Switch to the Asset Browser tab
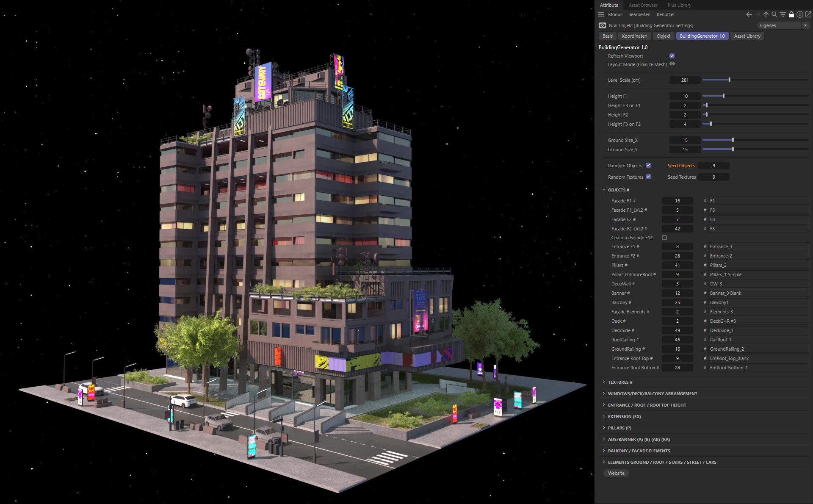The image size is (813, 504). pos(643,5)
